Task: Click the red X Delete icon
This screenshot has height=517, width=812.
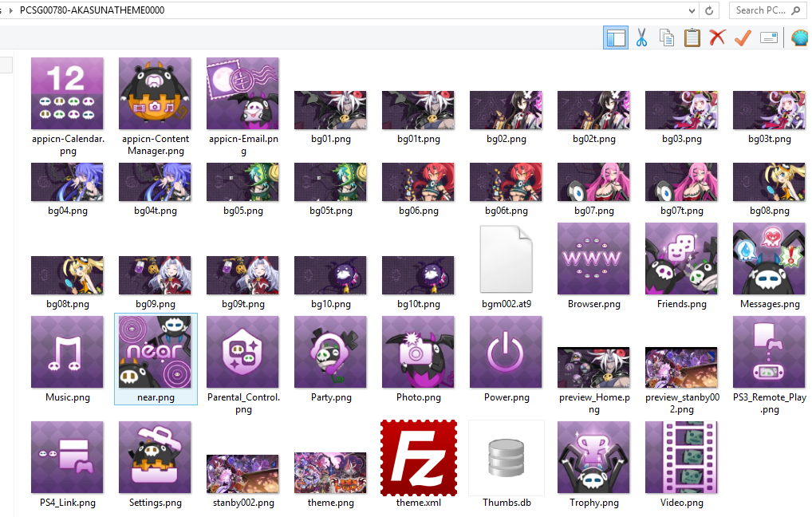Action: [x=717, y=37]
